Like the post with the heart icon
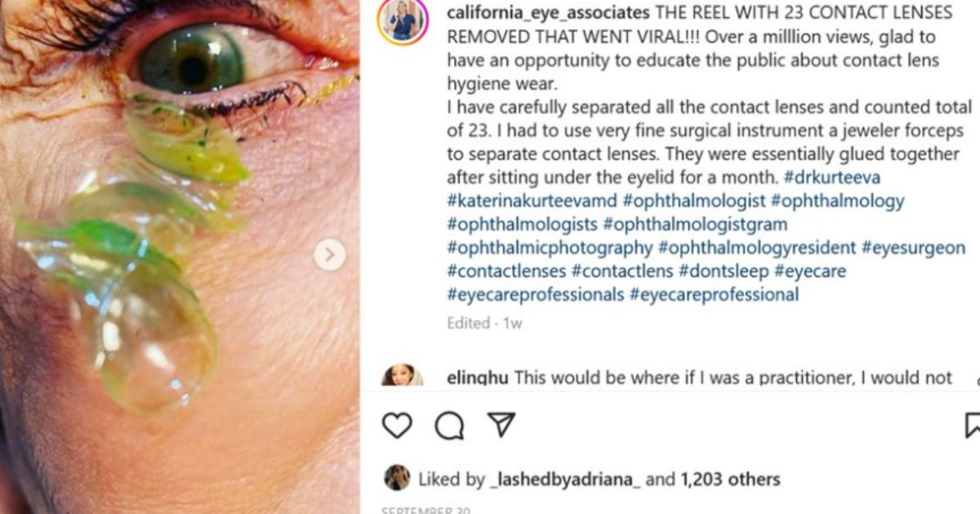 tap(397, 425)
